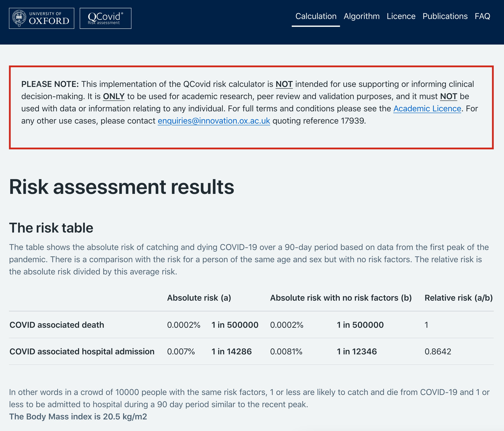The width and height of the screenshot is (504, 431).
Task: Click the 0.8642 relative risk value
Action: pos(438,352)
